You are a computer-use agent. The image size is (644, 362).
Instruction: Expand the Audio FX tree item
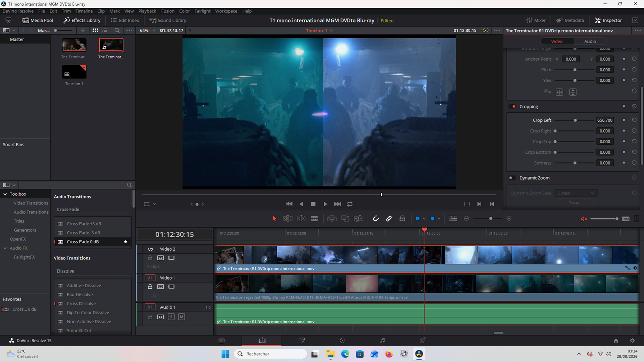(x=5, y=248)
